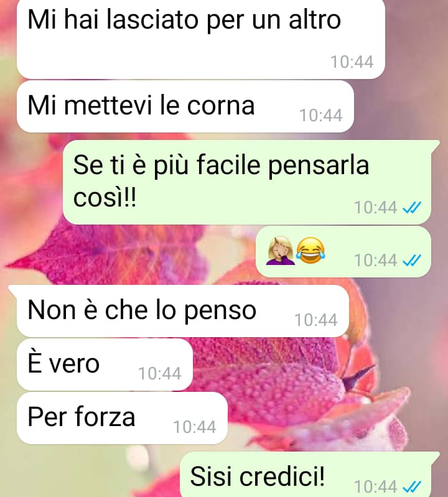This screenshot has height=497, width=448.
Task: Tap timestamp on the emoji message
Action: [375, 261]
